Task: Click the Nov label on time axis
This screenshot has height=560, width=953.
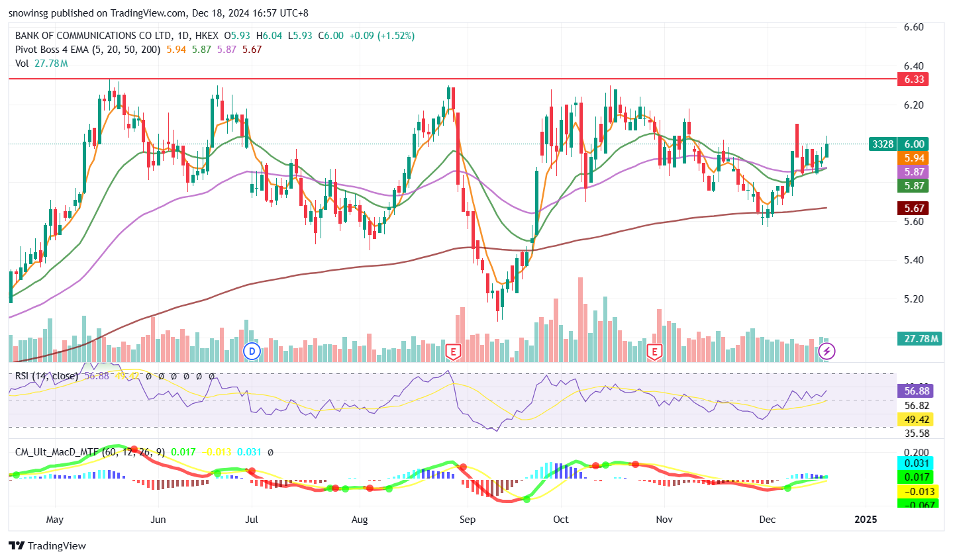Action: click(664, 520)
